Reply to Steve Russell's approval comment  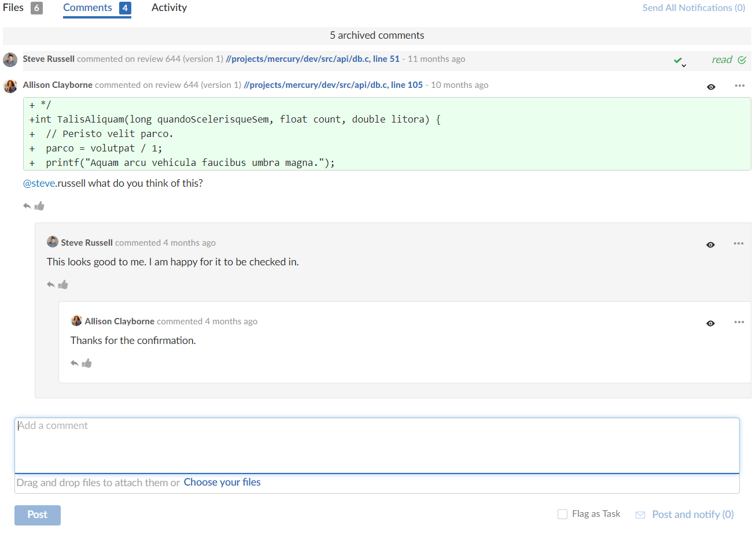[51, 284]
